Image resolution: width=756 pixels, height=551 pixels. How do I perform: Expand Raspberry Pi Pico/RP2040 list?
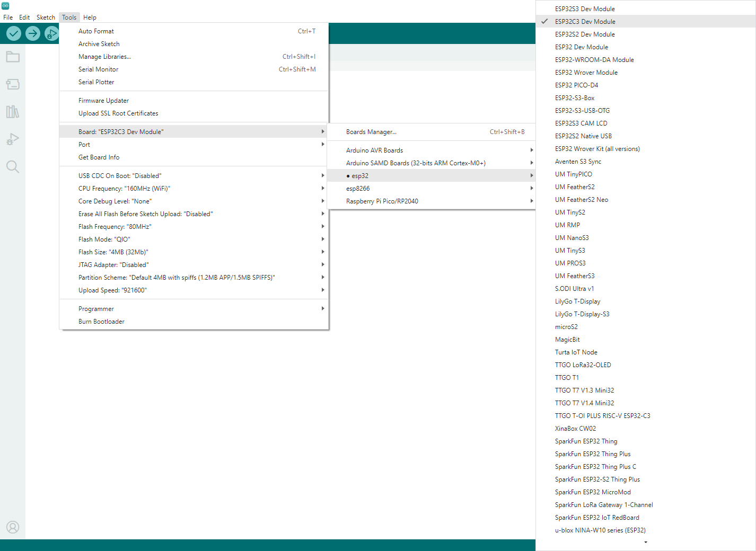(432, 201)
